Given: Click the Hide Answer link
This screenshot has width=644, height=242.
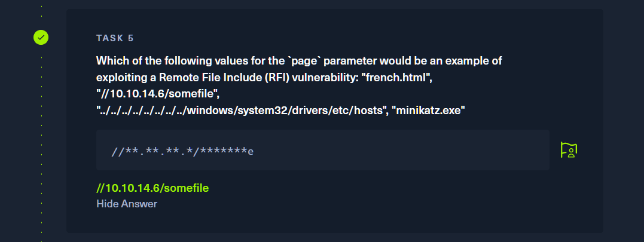Looking at the screenshot, I should [x=126, y=204].
